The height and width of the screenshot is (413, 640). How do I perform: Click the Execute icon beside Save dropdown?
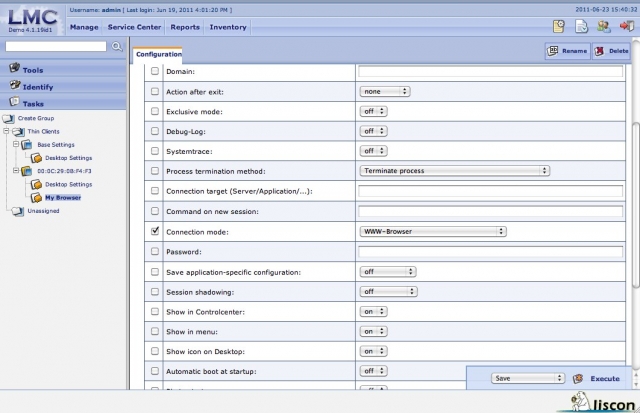pos(579,379)
